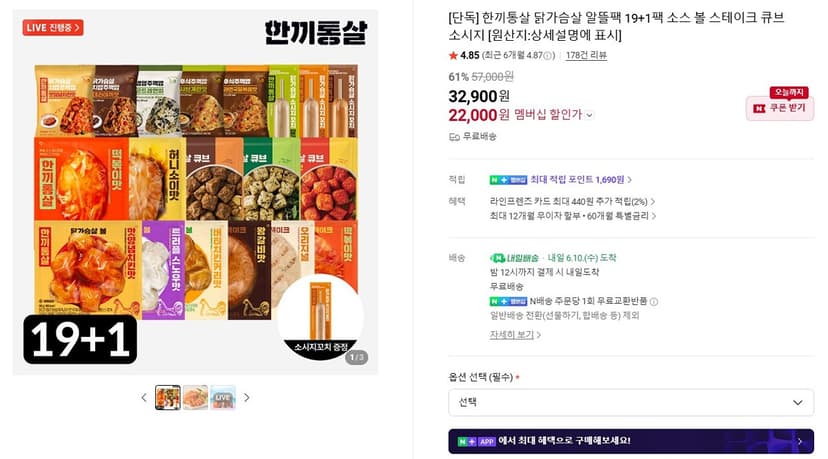Open 최대 적립 포인트 1,690원 details
The width and height of the screenshot is (828, 459).
click(581, 180)
